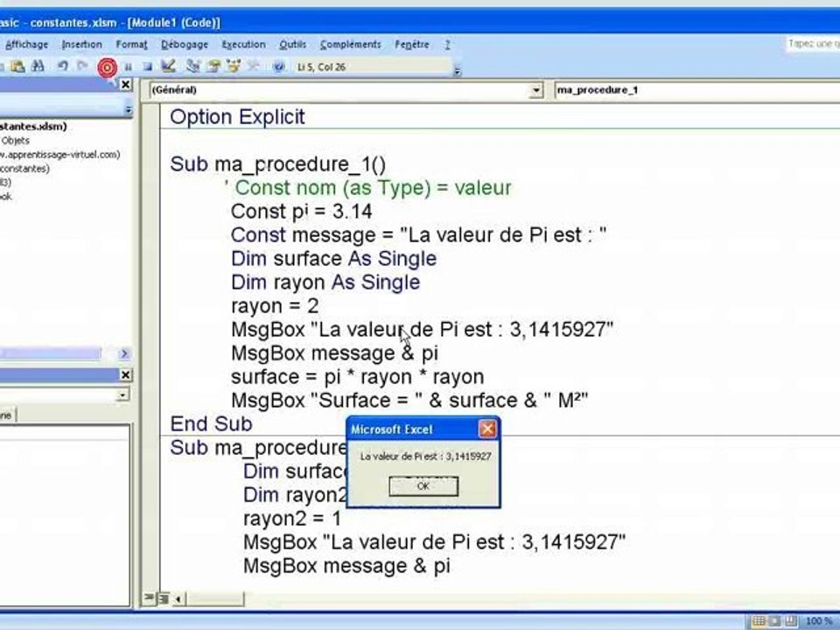
Task: Open the Project Explorer toolbar icon
Action: pyautogui.click(x=192, y=66)
